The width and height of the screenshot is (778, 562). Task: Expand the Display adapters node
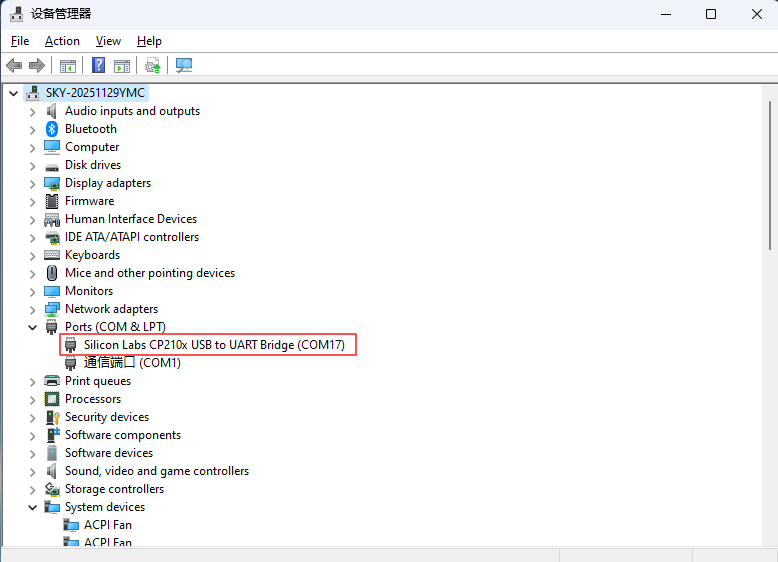(x=32, y=184)
